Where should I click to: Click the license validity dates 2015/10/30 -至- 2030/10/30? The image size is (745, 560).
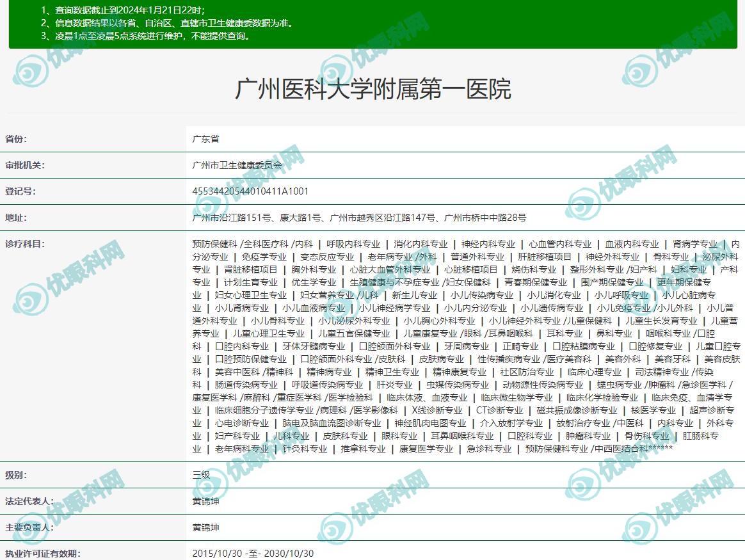pyautogui.click(x=253, y=554)
